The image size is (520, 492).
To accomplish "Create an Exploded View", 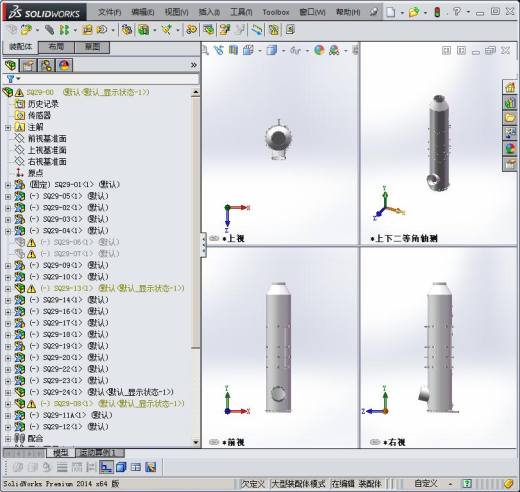I will tap(225, 30).
